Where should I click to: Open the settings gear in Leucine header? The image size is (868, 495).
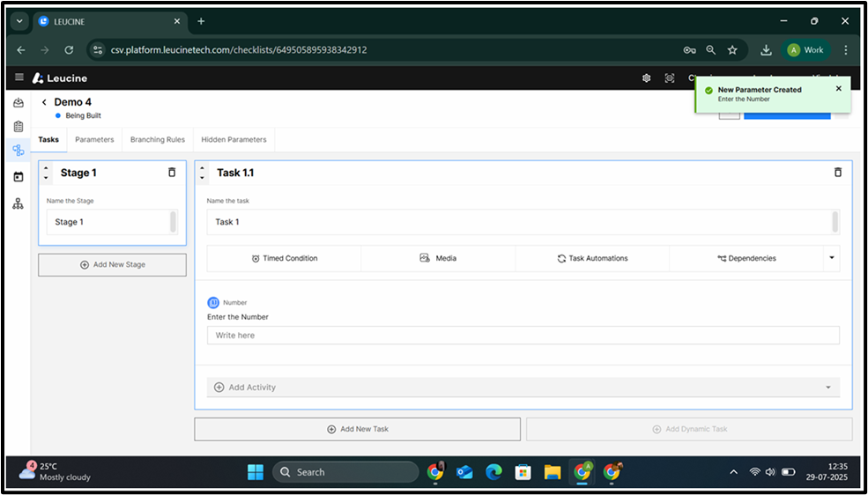tap(646, 78)
